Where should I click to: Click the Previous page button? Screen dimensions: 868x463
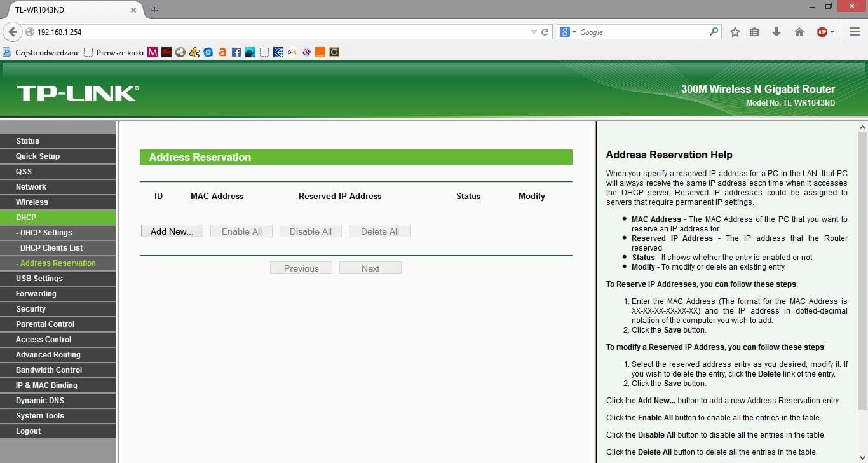[x=301, y=268]
